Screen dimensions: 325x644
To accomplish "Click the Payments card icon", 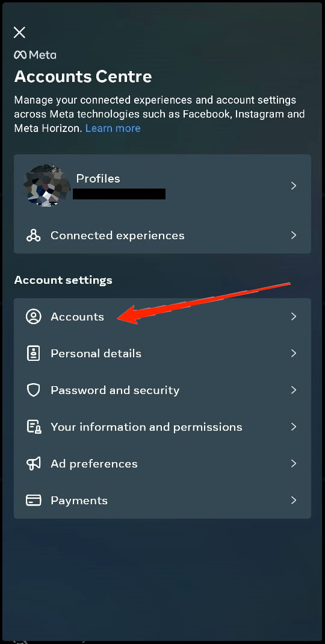I will coord(33,500).
